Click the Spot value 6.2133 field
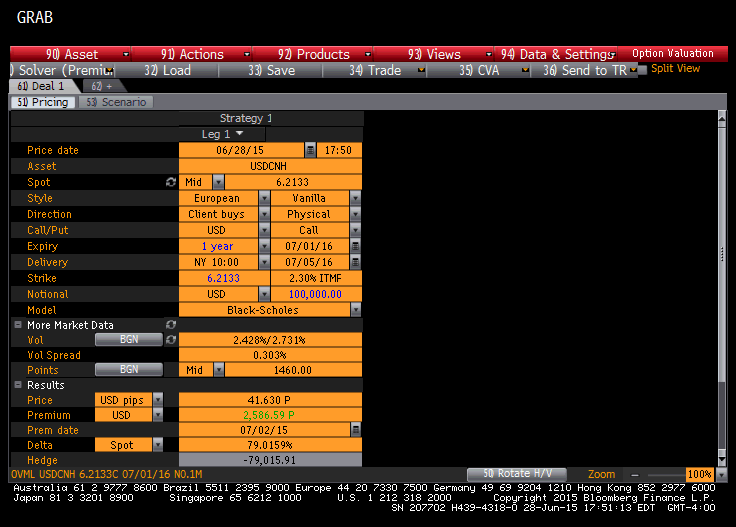The image size is (736, 527). [293, 182]
